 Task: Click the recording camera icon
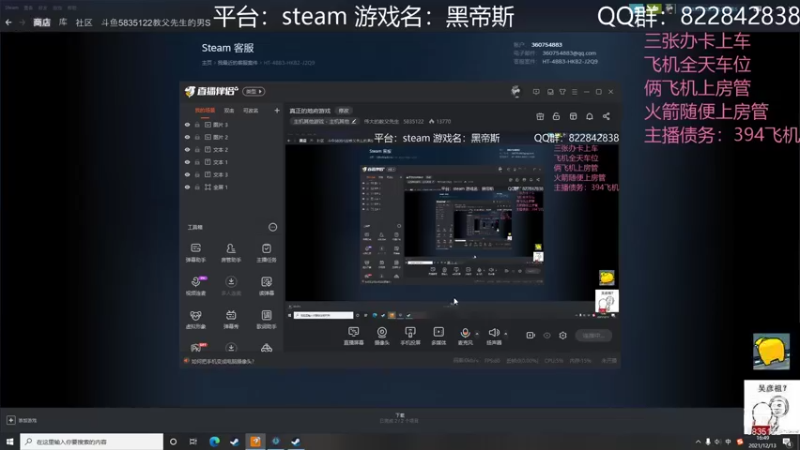tap(531, 335)
